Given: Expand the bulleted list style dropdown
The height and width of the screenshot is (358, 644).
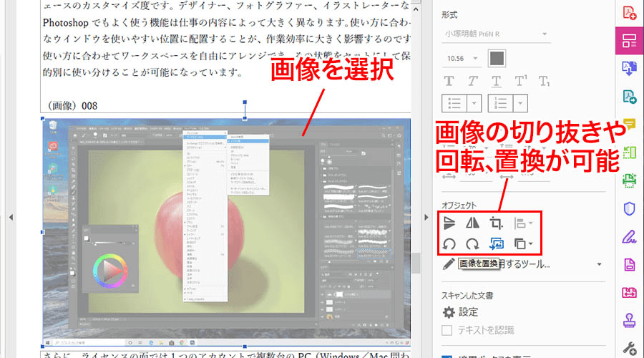Looking at the screenshot, I should (474, 103).
